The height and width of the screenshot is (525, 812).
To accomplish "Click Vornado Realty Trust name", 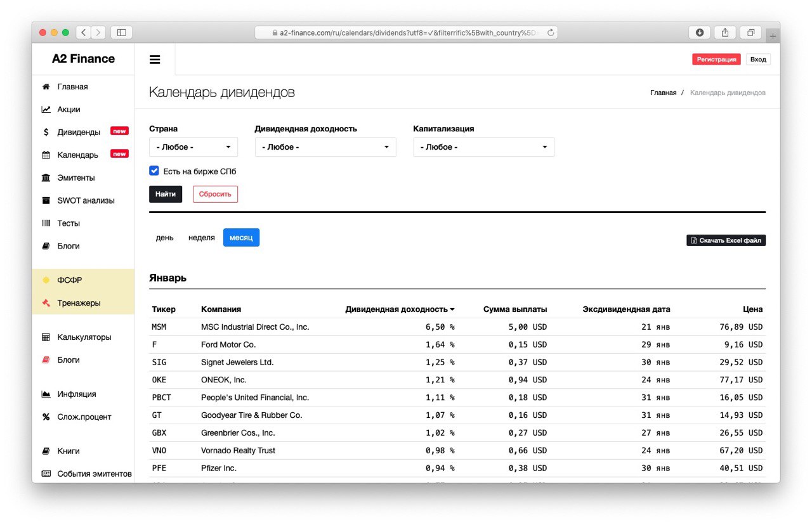I will tap(239, 451).
